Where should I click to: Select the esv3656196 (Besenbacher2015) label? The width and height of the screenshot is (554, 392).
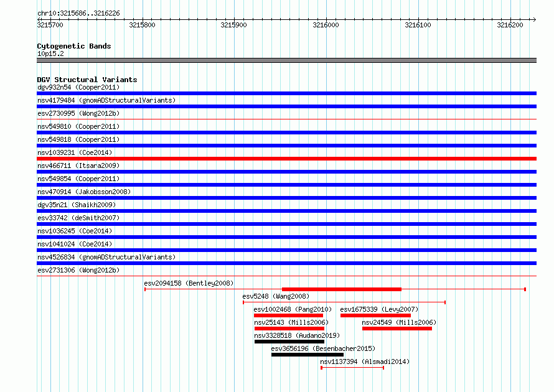pos(323,348)
